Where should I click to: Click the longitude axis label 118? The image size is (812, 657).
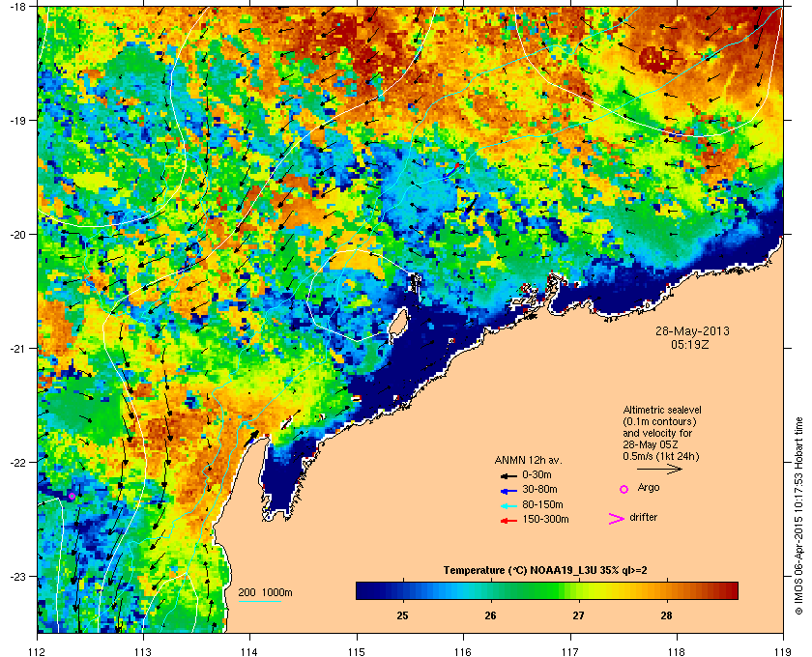(677, 651)
